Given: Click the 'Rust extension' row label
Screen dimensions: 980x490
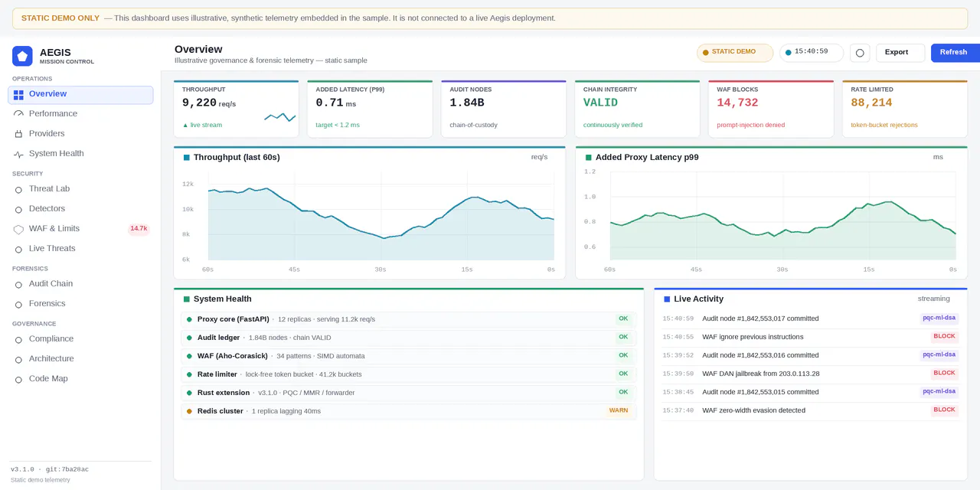Looking at the screenshot, I should coord(224,393).
